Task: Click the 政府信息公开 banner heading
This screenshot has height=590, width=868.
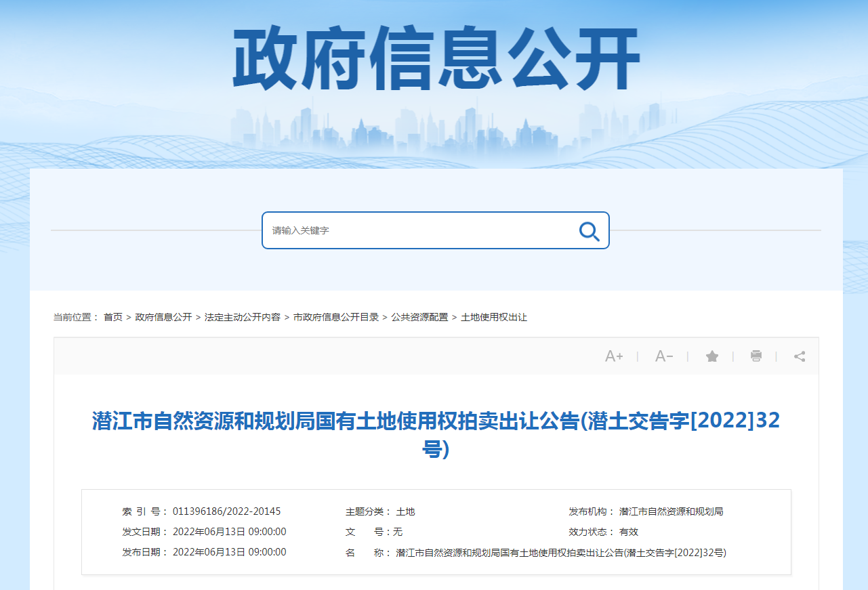Action: click(436, 60)
